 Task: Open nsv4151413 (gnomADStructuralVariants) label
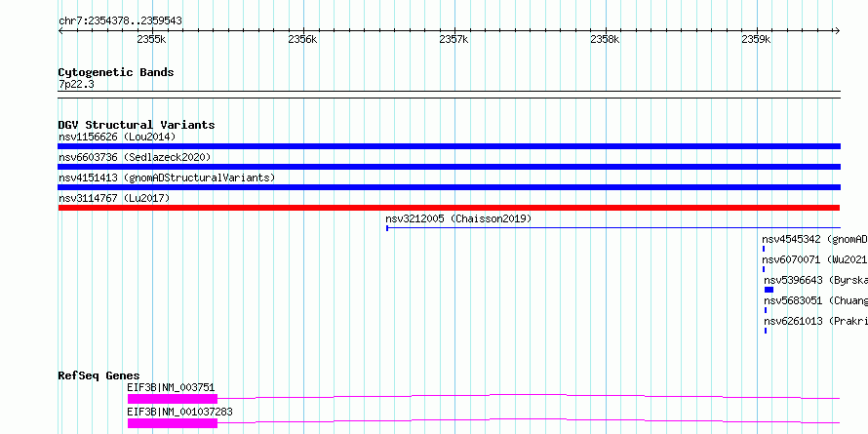167,178
